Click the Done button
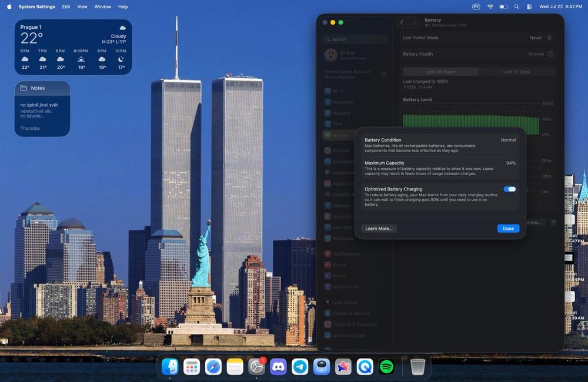588x382 pixels. 508,228
